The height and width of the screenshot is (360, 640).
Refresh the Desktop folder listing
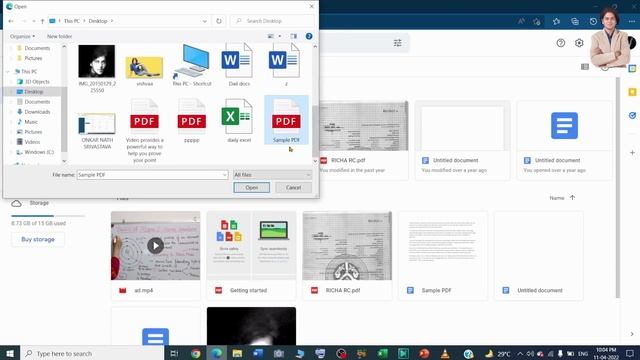(219, 21)
